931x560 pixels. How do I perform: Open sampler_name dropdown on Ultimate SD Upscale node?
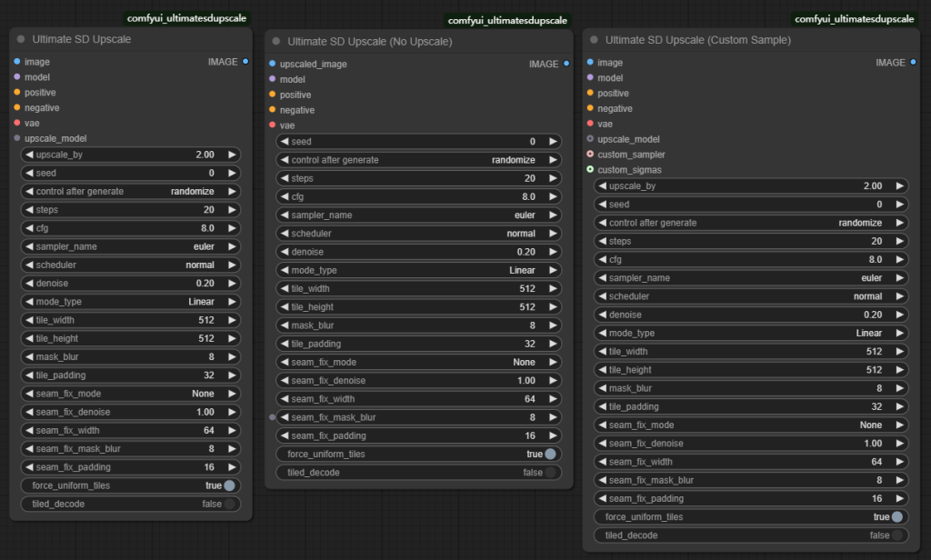click(x=131, y=246)
